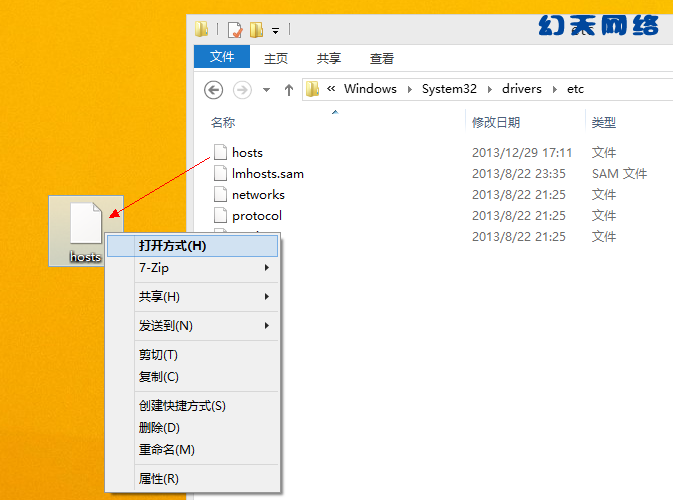This screenshot has width=673, height=500.
Task: Sort by the 修改日期 column header
Action: click(x=496, y=123)
